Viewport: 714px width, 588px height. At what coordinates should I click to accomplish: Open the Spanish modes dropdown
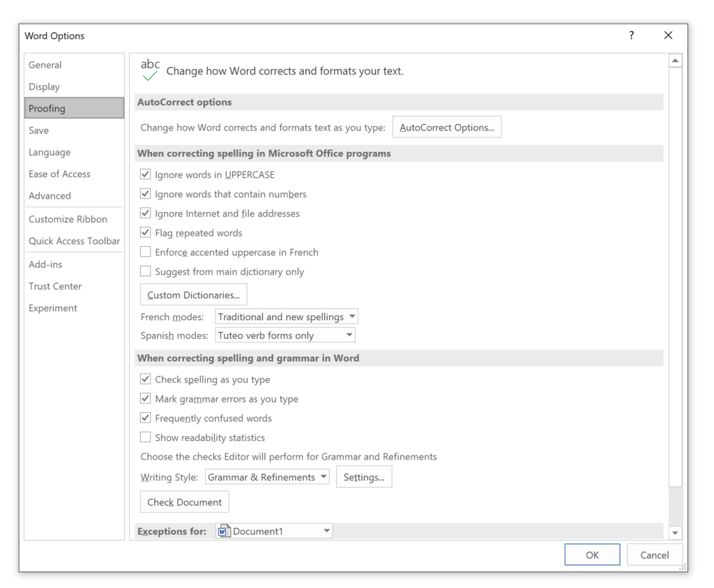[348, 335]
